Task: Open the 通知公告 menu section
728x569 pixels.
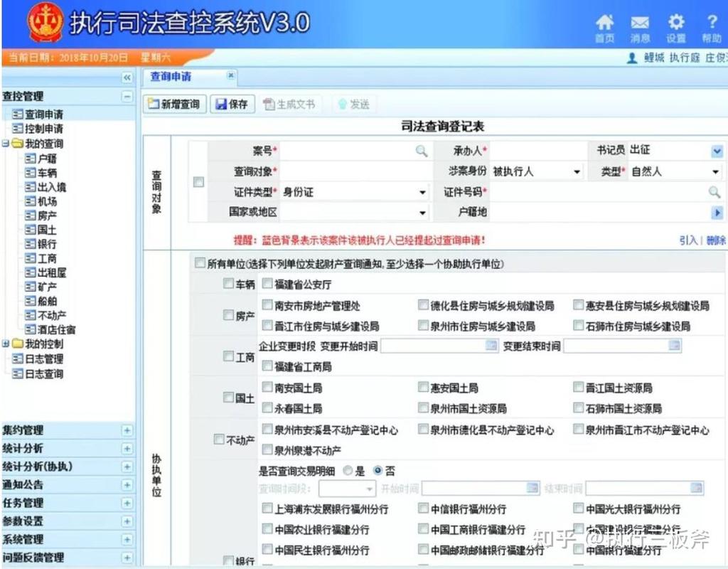Action: pos(68,485)
